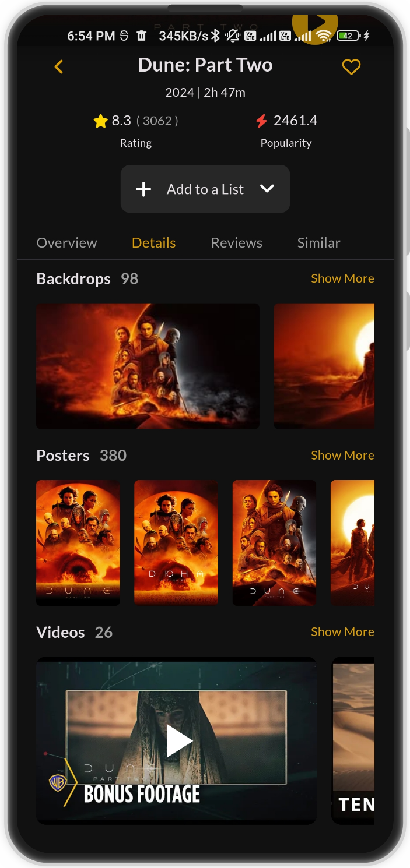Open the fourth poster with sun

(x=353, y=543)
